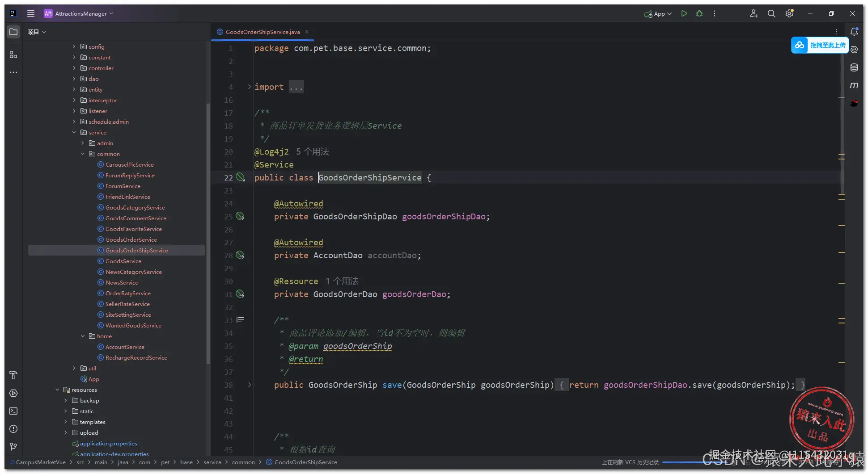The height and width of the screenshot is (474, 868).
Task: Open the main hamburger menu
Action: point(30,13)
